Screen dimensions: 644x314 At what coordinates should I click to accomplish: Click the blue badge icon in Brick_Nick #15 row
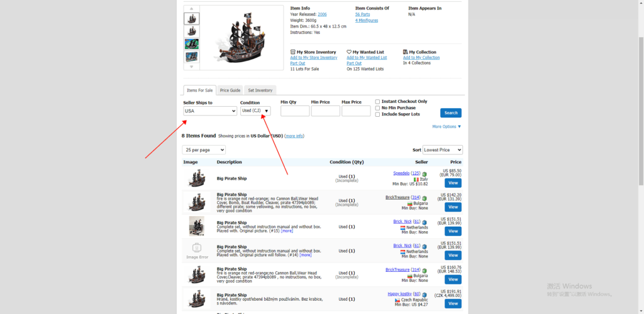[x=425, y=222]
